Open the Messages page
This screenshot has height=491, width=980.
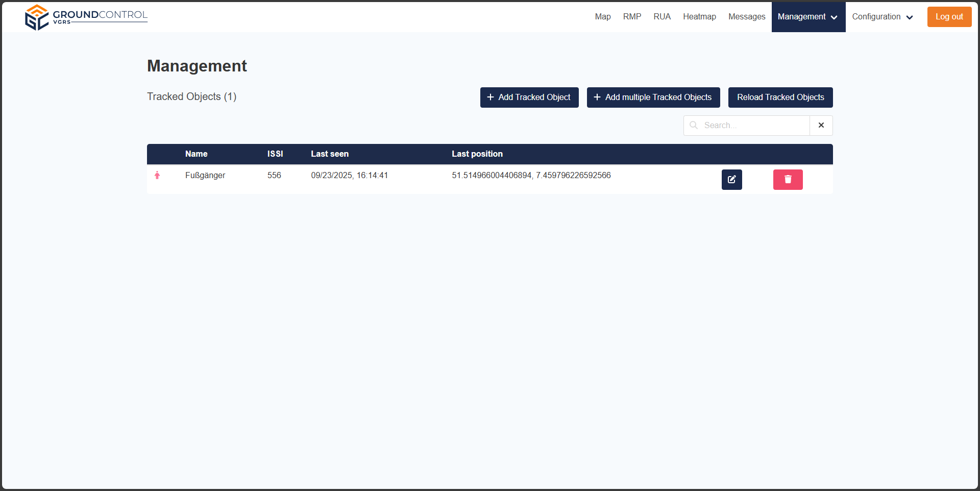point(746,17)
